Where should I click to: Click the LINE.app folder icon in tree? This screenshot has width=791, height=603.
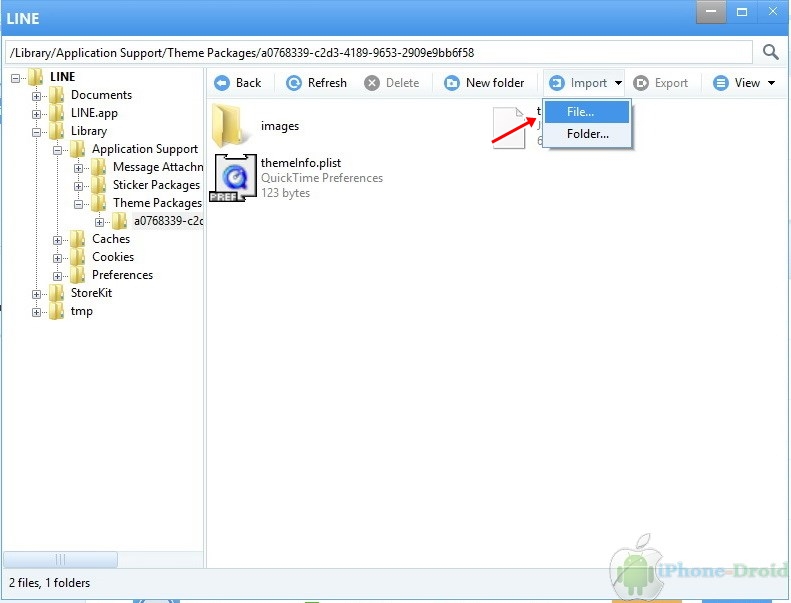(x=56, y=113)
